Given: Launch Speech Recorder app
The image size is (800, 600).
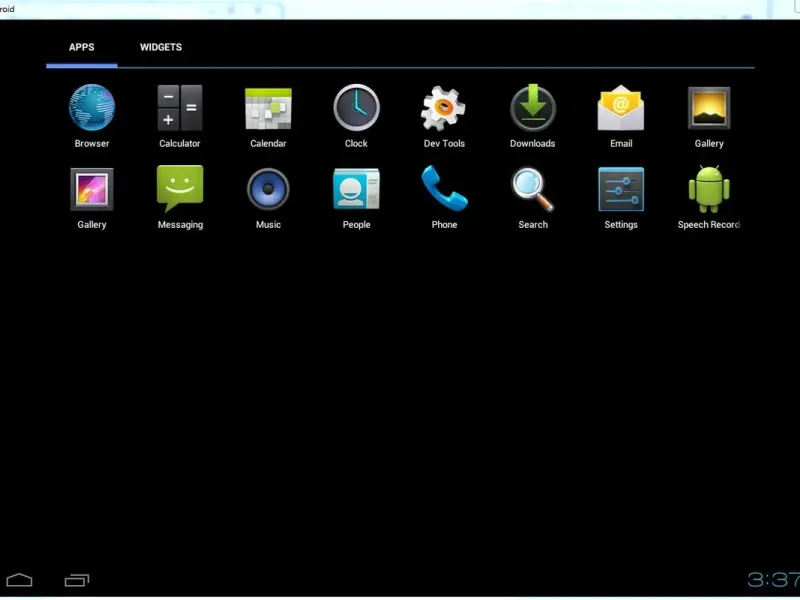Looking at the screenshot, I should coord(709,189).
